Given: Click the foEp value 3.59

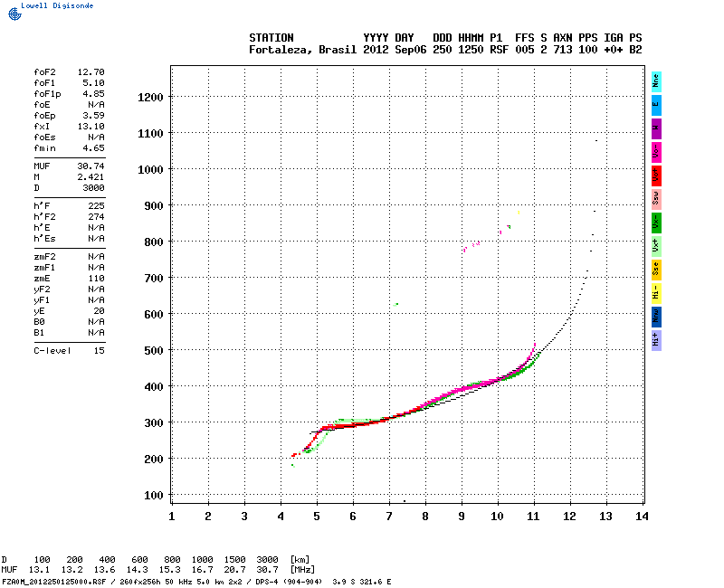Looking at the screenshot, I should tap(94, 116).
